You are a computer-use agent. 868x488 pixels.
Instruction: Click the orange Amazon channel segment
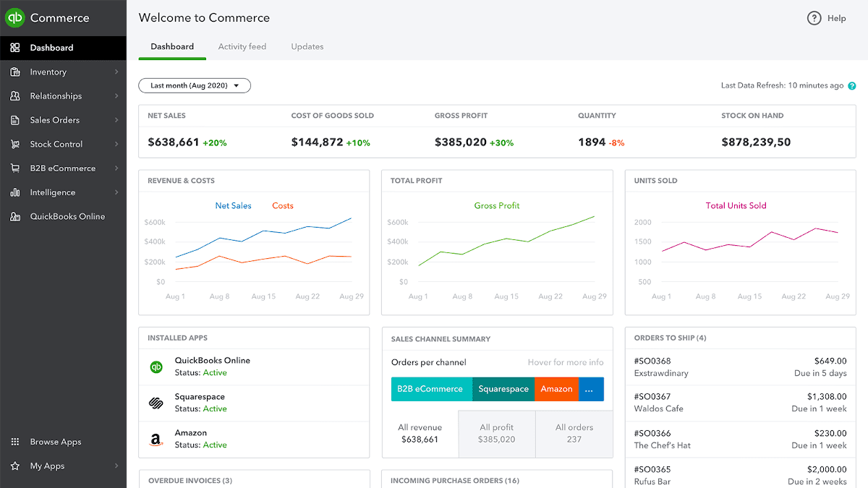(x=556, y=389)
